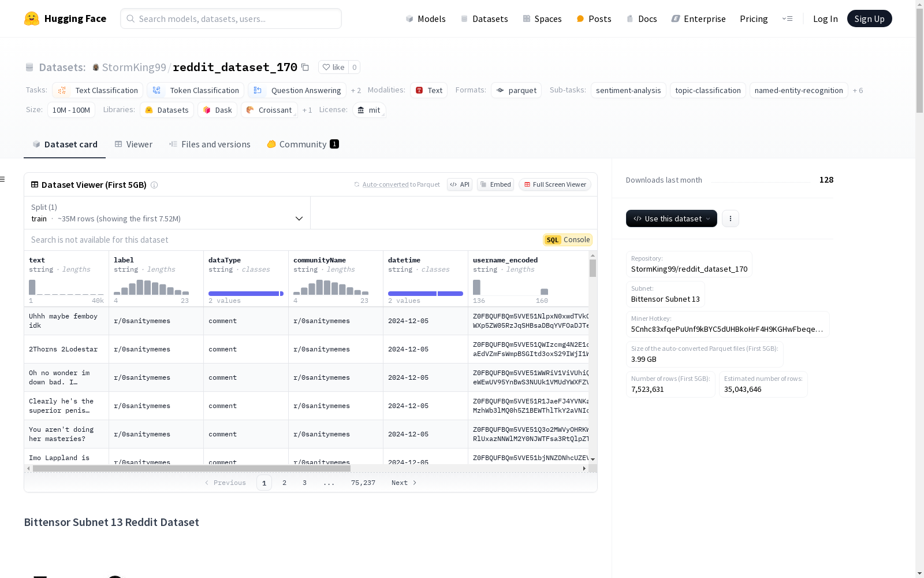Viewport: 924px width, 578px height.
Task: Select the topic-classification sub-task tag
Action: (708, 91)
